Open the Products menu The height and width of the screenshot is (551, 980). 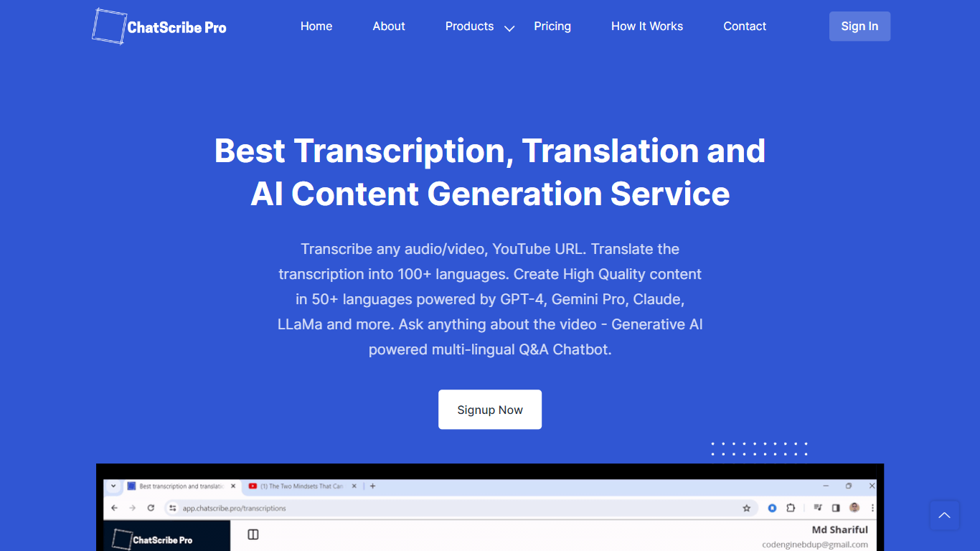coord(469,27)
